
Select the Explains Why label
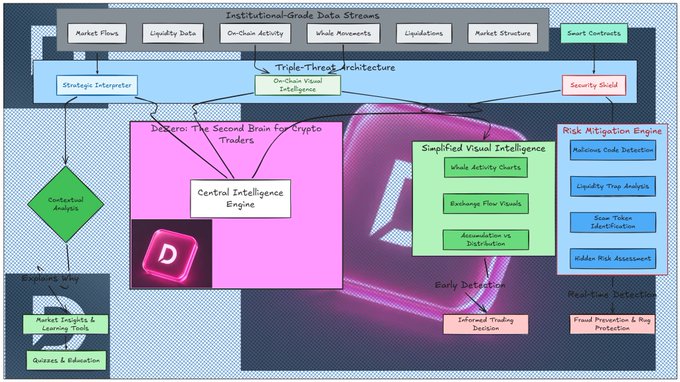(x=50, y=278)
